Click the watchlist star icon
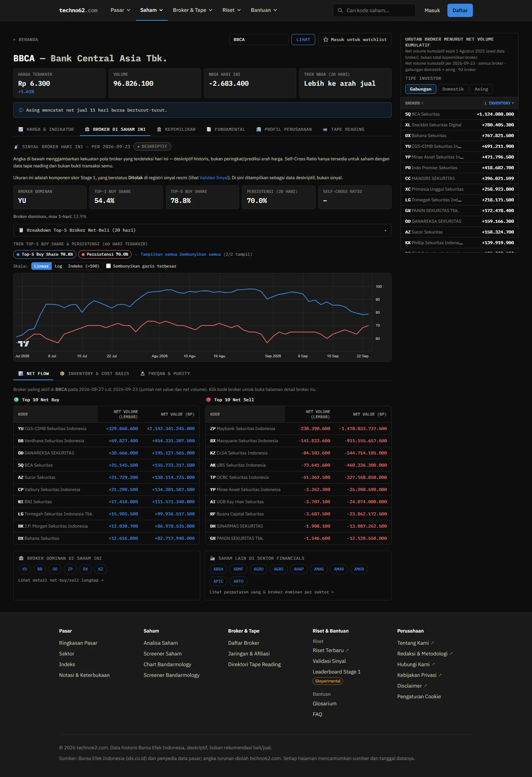The width and height of the screenshot is (532, 777). [326, 40]
